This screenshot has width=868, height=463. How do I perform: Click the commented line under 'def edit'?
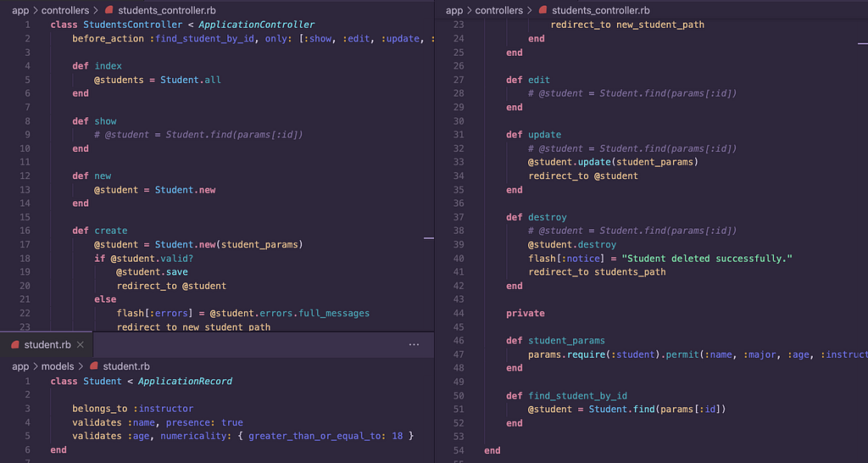coord(632,93)
